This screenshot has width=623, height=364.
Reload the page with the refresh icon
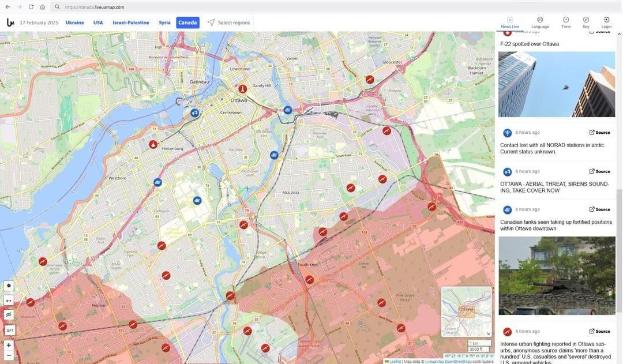pos(31,7)
